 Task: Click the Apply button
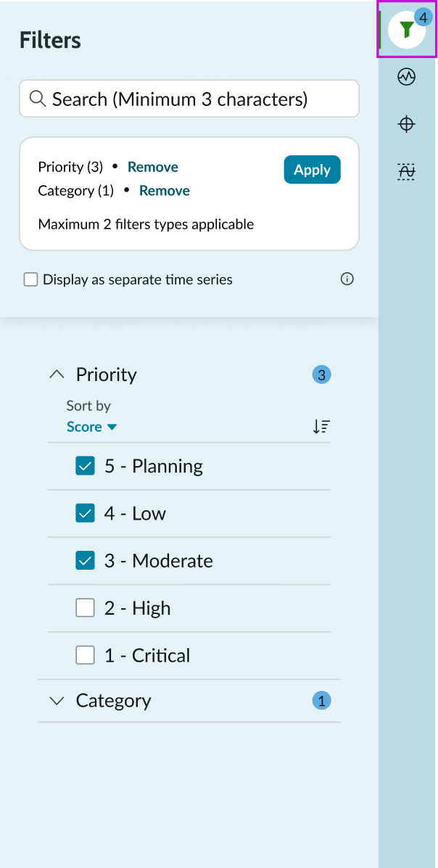312,169
